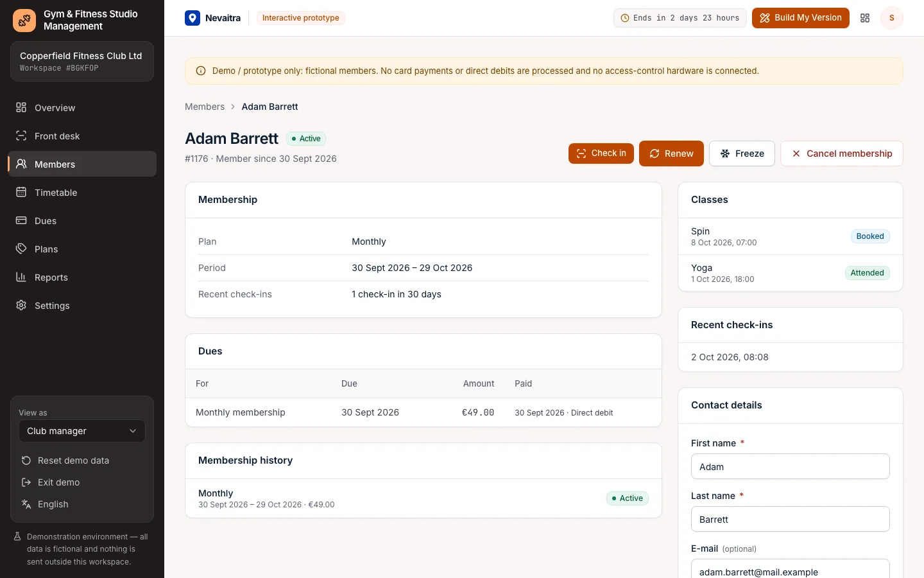Click the Spin class row
This screenshot has height=578, width=924.
tap(791, 236)
